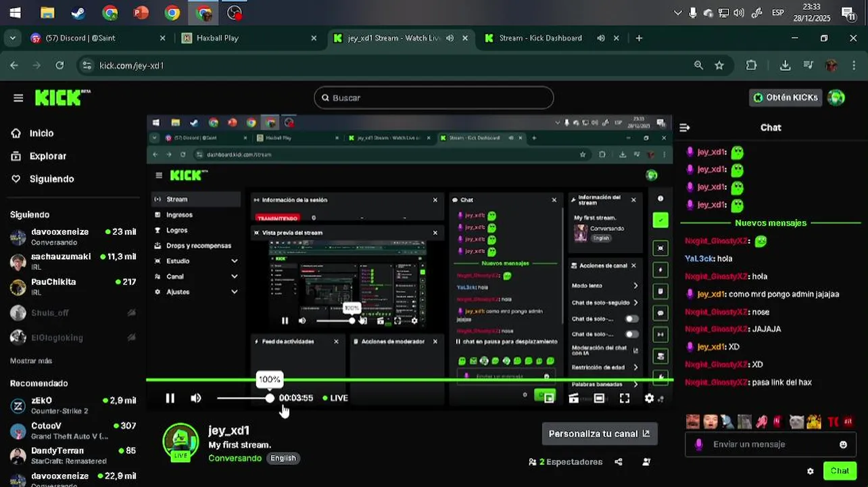Mute the stream with the speaker icon
The height and width of the screenshot is (487, 868).
coord(196,398)
